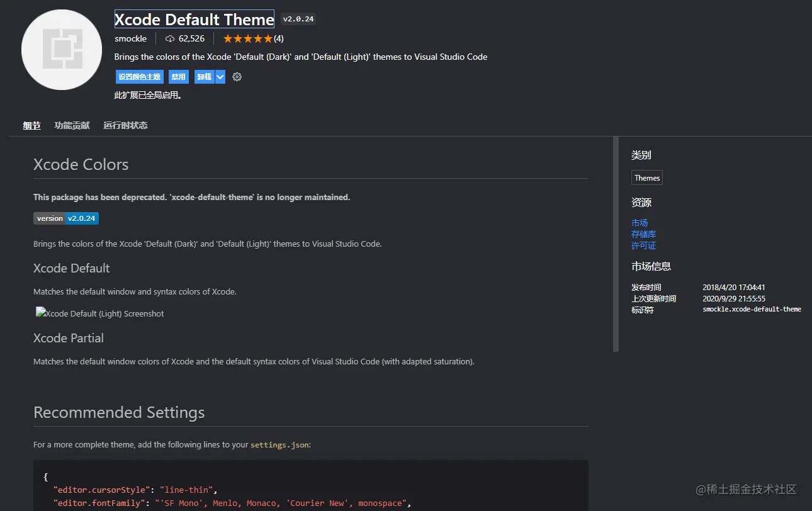The height and width of the screenshot is (511, 812).
Task: Open the 许可证 license link
Action: click(x=644, y=245)
